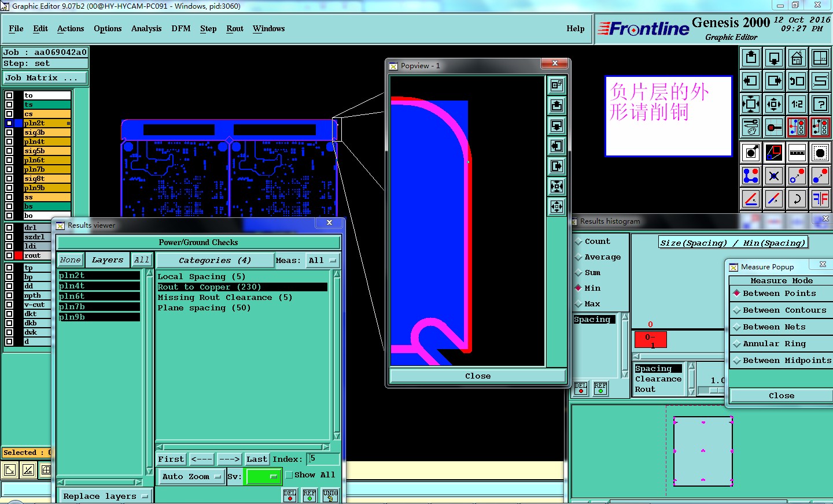The width and height of the screenshot is (833, 504).
Task: Click the XY coordinate grid icon
Action: pyautogui.click(x=820, y=58)
